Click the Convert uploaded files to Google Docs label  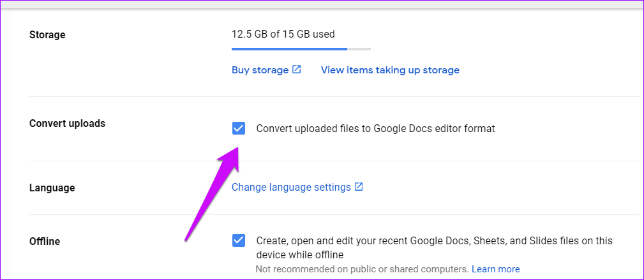click(375, 129)
